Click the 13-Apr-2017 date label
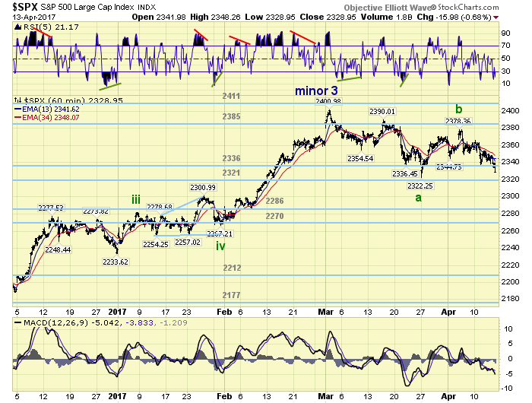This screenshot has height=403, width=532. pos(34,17)
